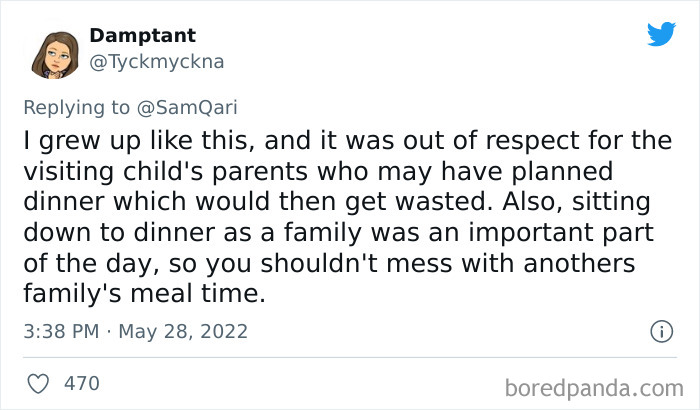
Task: Open the tweet info circle icon
Action: tap(659, 331)
